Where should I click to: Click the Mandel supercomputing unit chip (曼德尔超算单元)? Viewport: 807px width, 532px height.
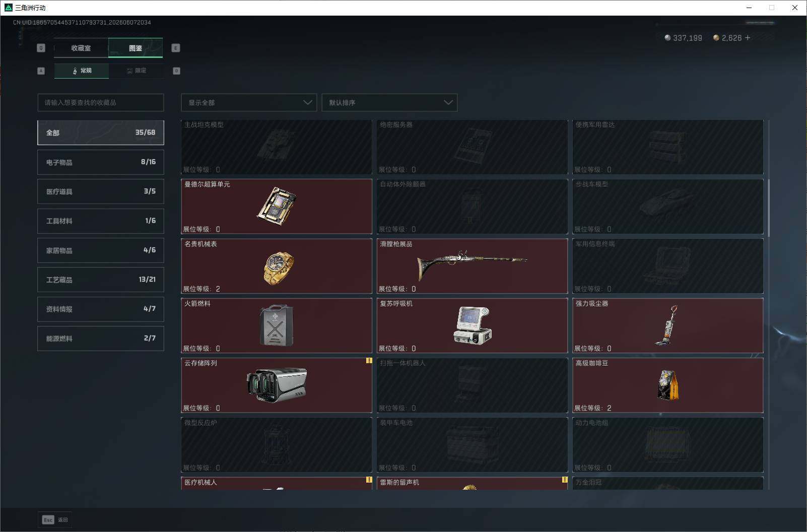coord(276,206)
